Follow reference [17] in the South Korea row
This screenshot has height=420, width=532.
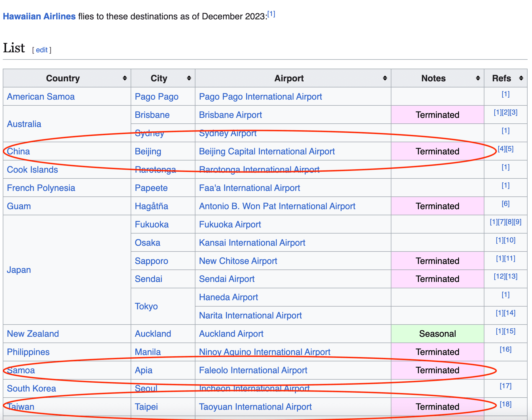[505, 386]
